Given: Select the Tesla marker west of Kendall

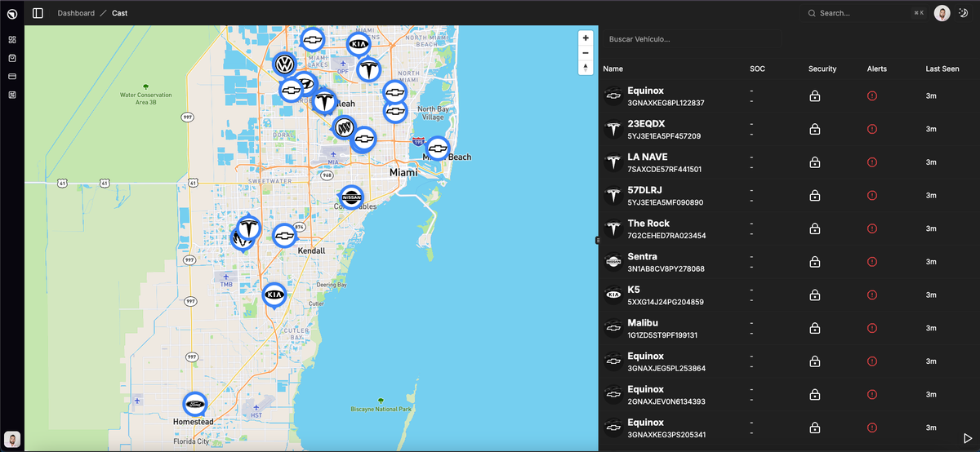Looking at the screenshot, I should 248,228.
